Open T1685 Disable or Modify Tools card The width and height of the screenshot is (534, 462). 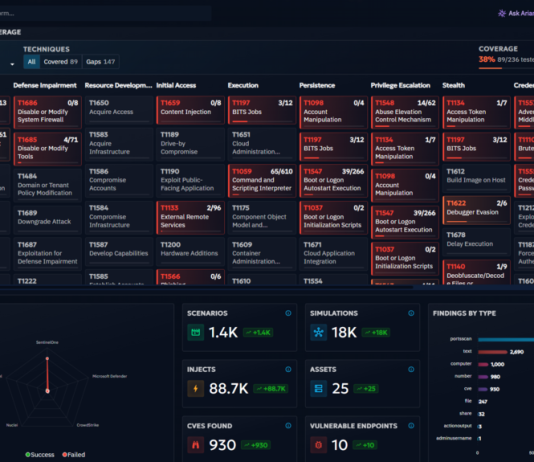coord(47,149)
